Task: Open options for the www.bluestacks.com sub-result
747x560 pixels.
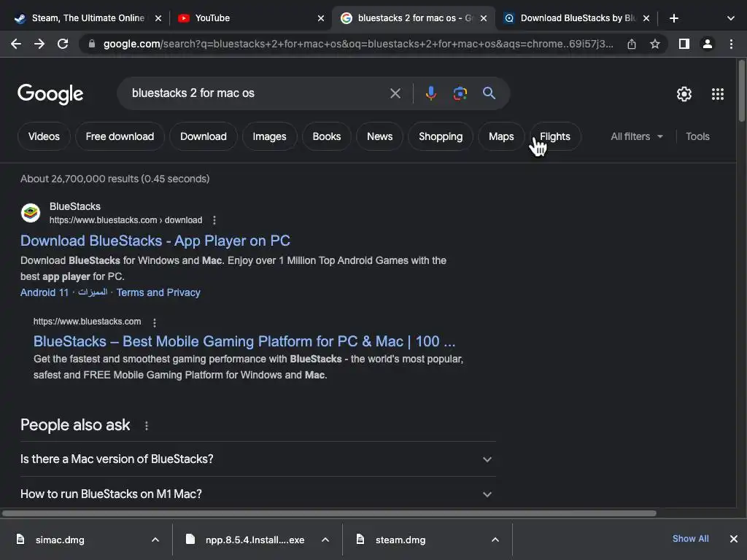Action: (x=155, y=322)
